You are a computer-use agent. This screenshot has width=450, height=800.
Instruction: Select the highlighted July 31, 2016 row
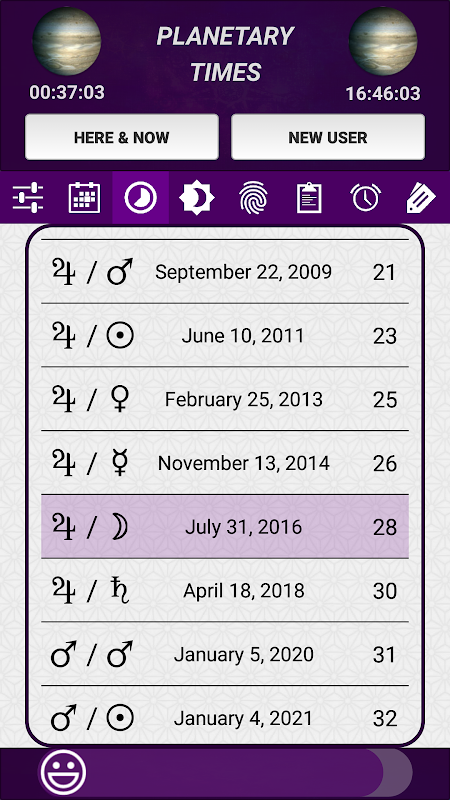pyautogui.click(x=225, y=527)
